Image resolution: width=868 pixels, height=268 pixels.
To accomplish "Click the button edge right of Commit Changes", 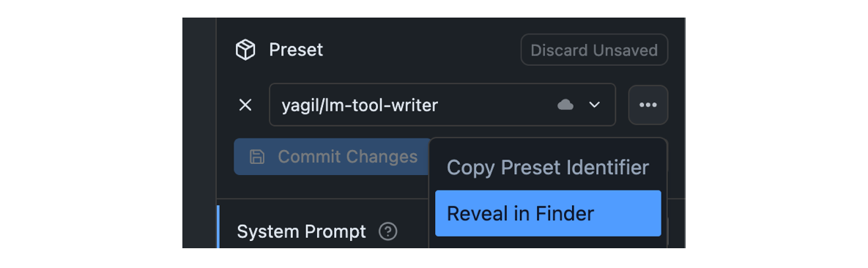I will pos(667,155).
